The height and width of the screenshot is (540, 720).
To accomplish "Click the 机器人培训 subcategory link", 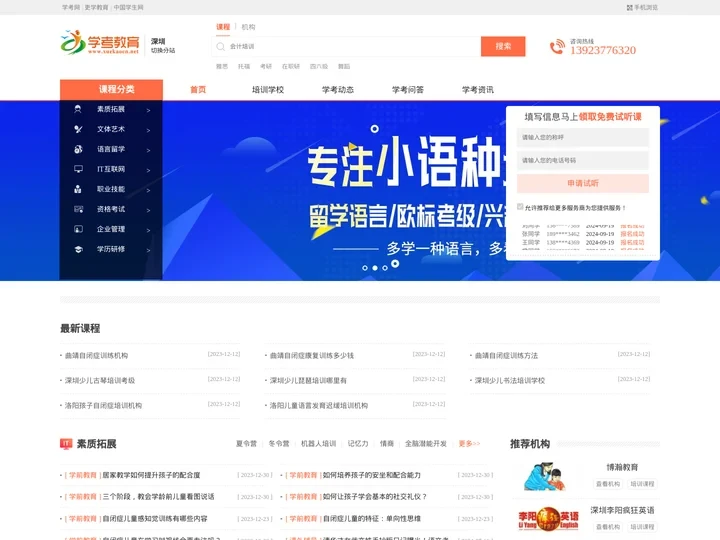I will point(319,444).
